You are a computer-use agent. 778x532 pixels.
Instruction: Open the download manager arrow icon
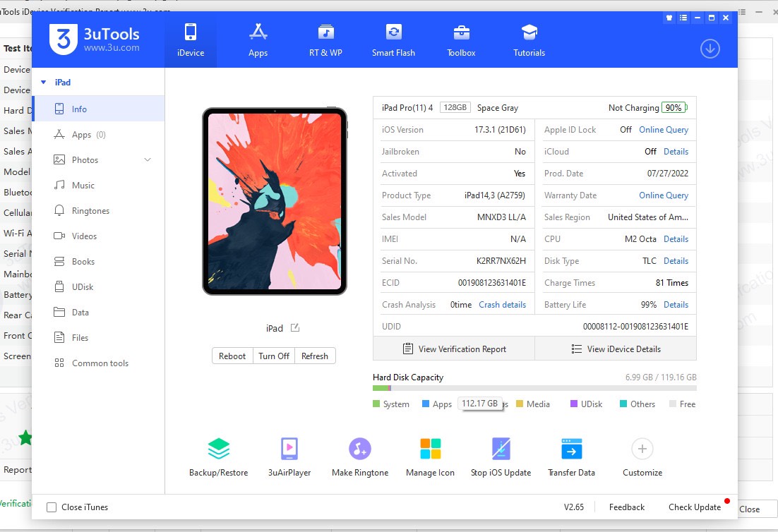point(710,49)
